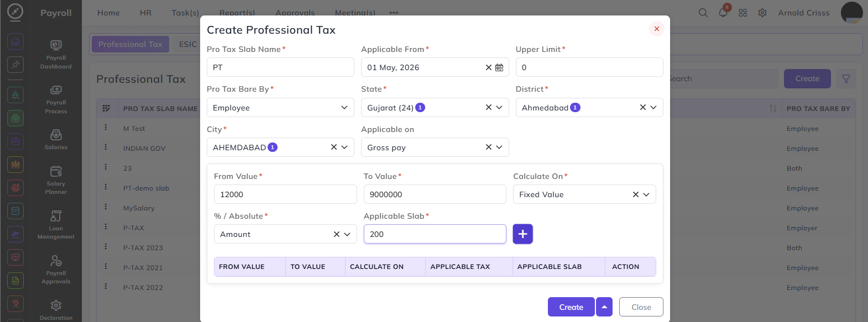Open Loan Management in sidebar

[x=56, y=225]
